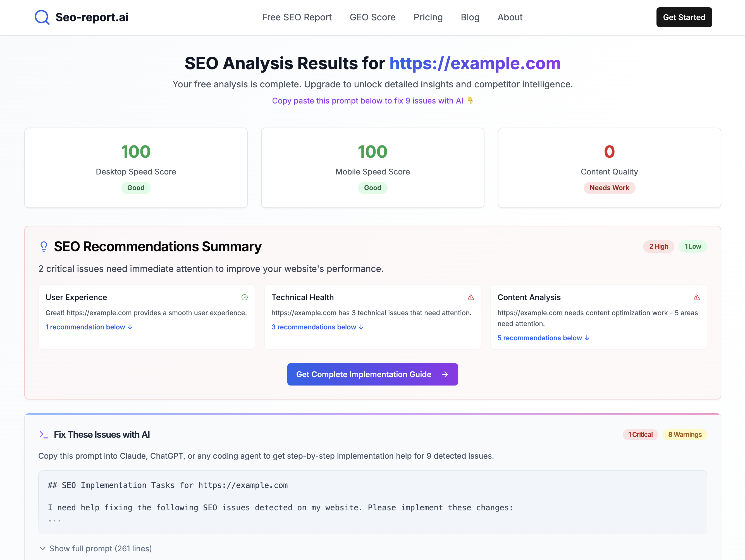Click the pointing-down emoji in the prompt notice
Screen dimensions: 745x560
click(x=470, y=100)
